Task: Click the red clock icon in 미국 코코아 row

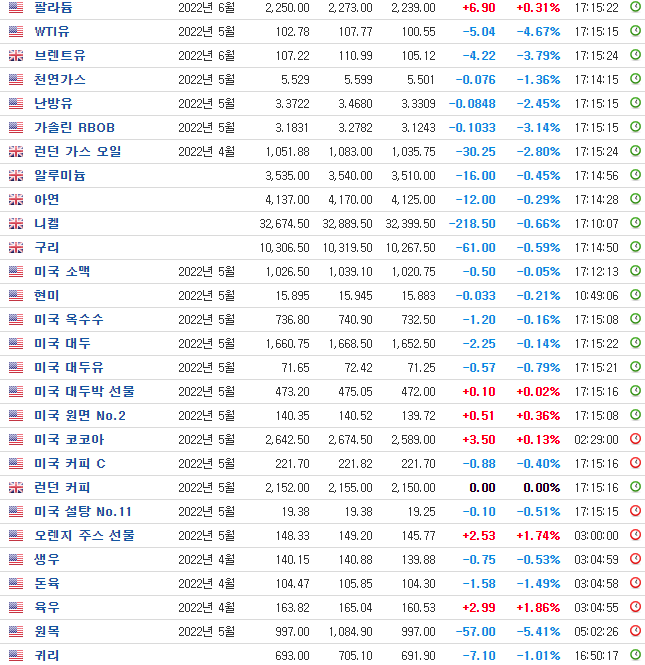Action: 635,438
